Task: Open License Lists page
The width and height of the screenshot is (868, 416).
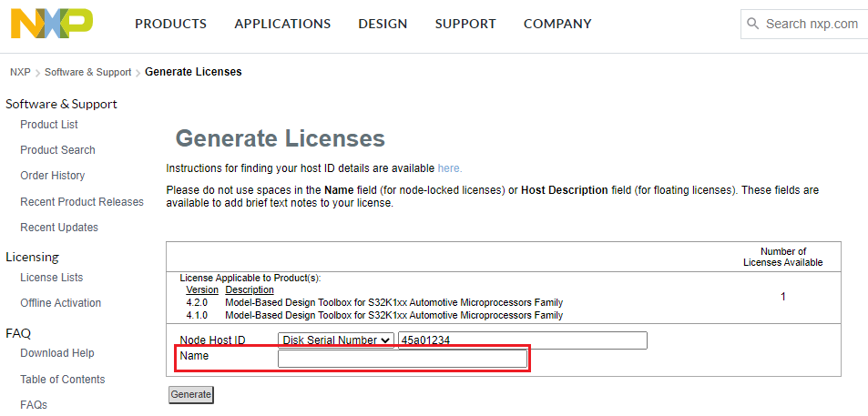Action: tap(52, 278)
